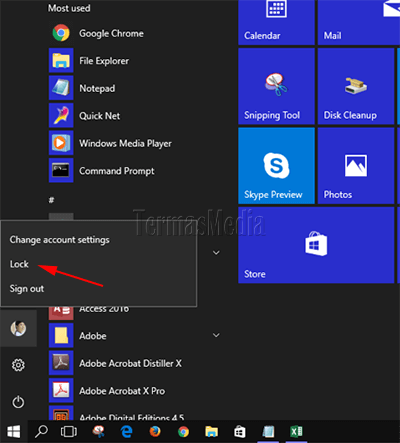400x443 pixels.
Task: Open taskbar search magnifier
Action: pyautogui.click(x=41, y=432)
